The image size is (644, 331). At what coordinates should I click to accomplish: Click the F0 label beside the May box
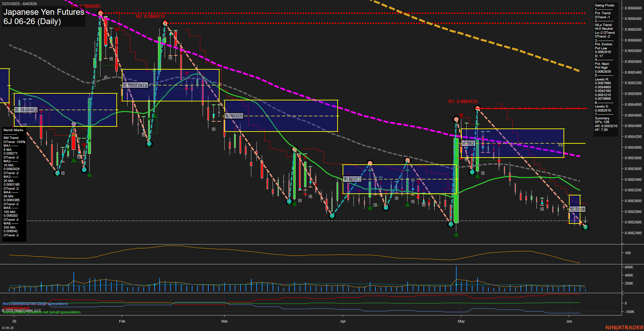560,145
